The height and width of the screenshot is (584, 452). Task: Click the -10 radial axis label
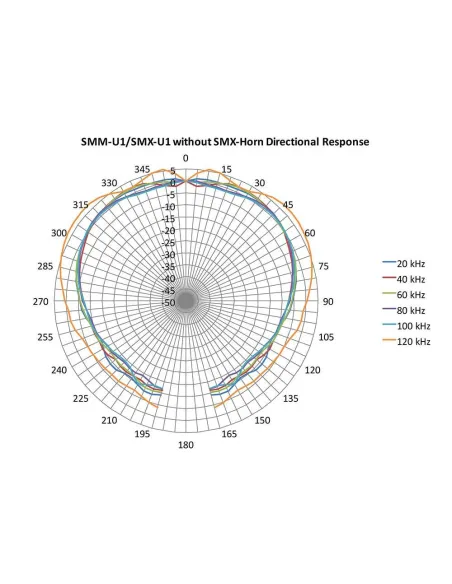click(x=168, y=207)
